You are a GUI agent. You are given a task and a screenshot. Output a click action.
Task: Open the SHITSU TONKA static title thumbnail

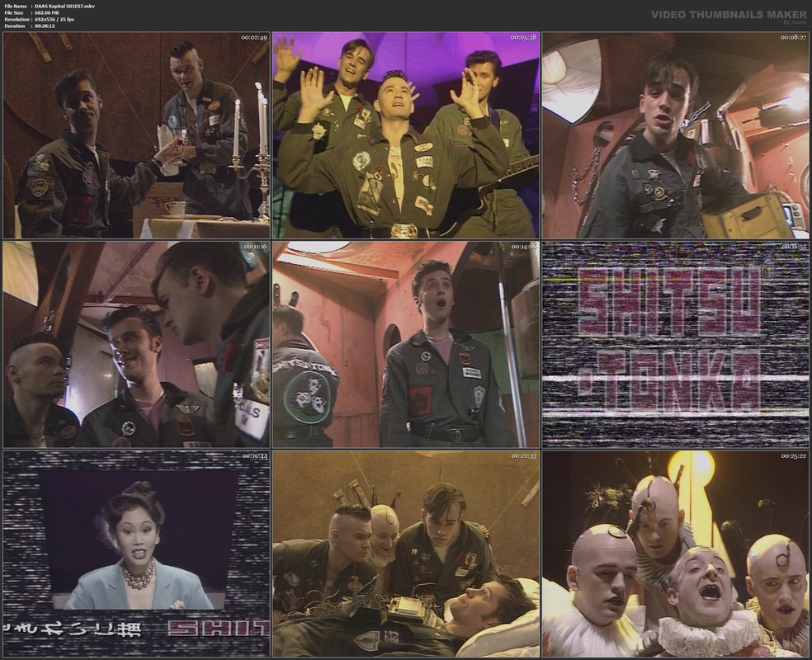pos(675,344)
